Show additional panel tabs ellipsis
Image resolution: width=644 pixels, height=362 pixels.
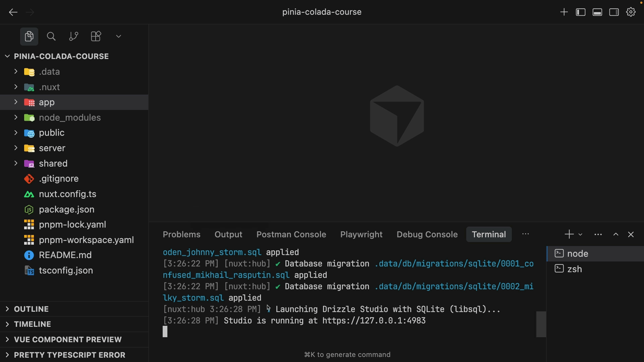(x=526, y=234)
